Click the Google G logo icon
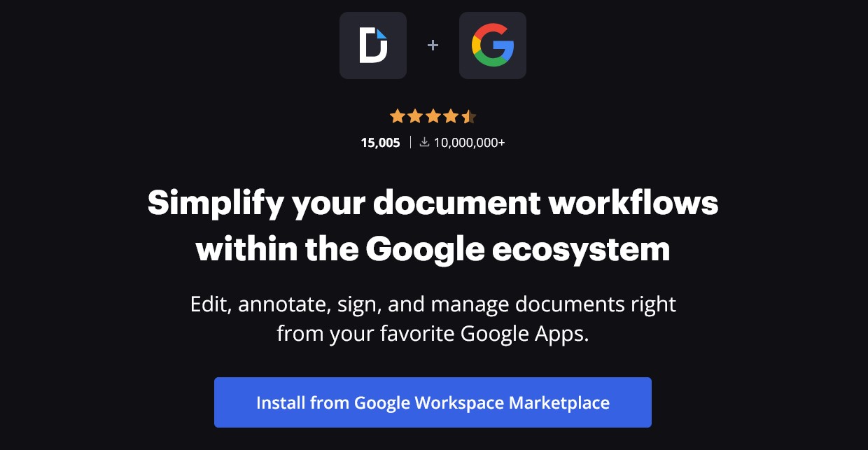Screen dimensions: 868x450 click(x=493, y=45)
